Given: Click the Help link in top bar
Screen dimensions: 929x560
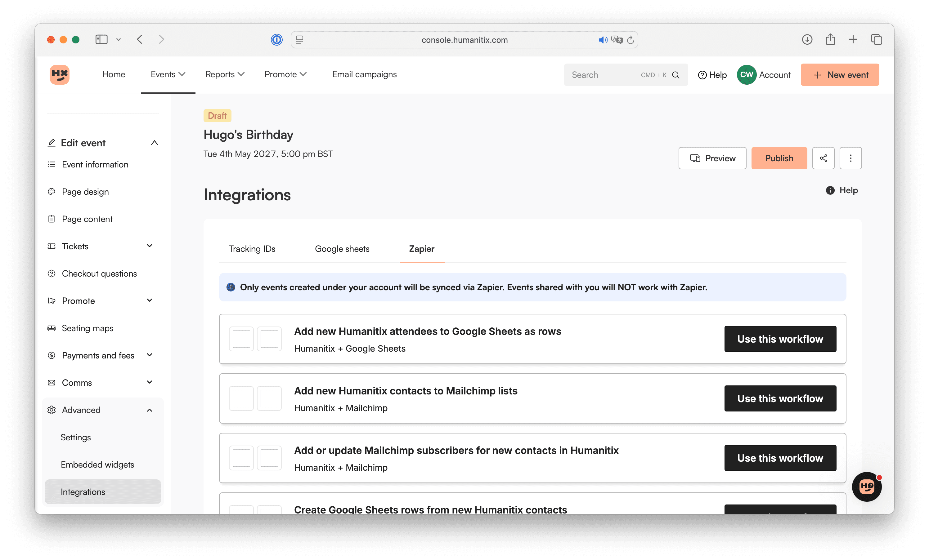Looking at the screenshot, I should pyautogui.click(x=712, y=75).
